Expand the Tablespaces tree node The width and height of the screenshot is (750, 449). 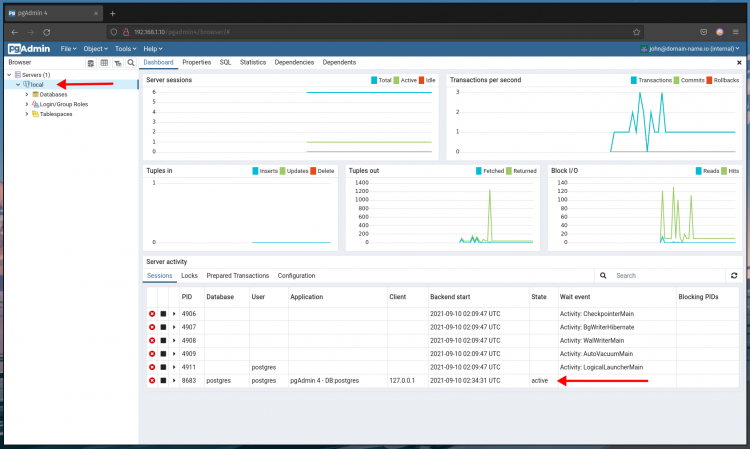27,114
